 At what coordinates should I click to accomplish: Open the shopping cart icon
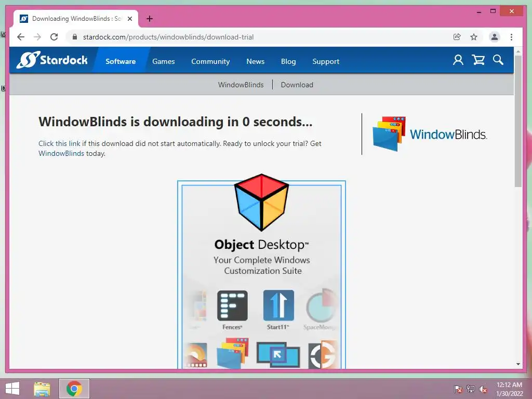(478, 60)
